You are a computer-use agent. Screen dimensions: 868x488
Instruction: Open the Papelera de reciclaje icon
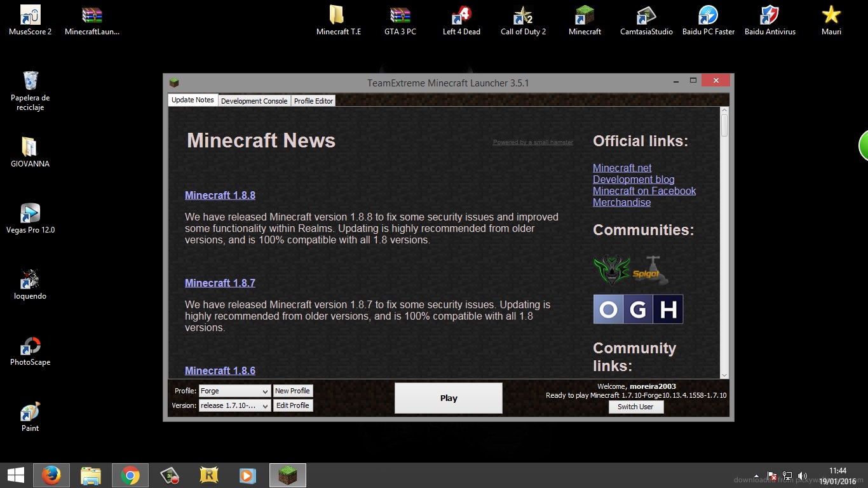[30, 90]
